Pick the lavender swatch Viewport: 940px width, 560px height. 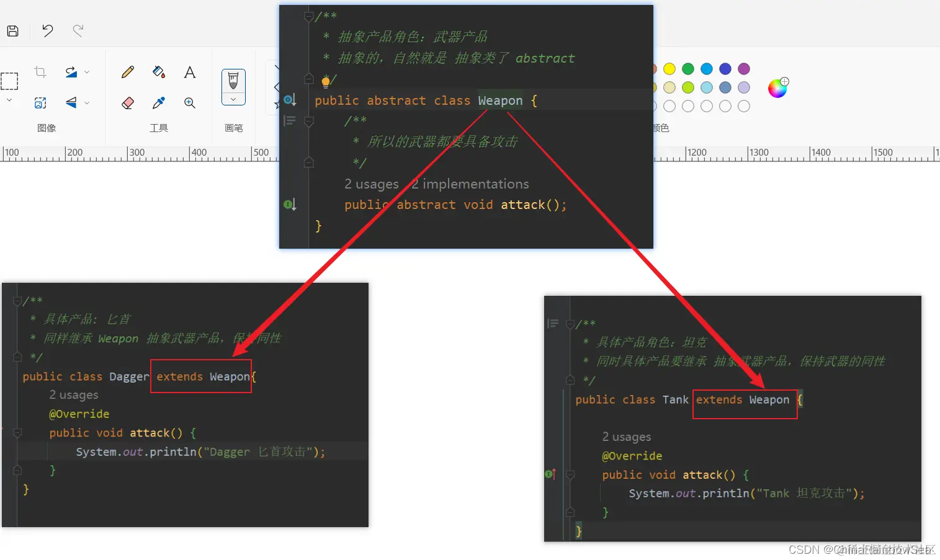click(744, 87)
